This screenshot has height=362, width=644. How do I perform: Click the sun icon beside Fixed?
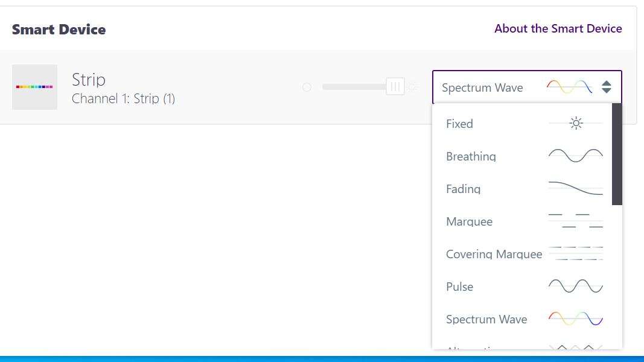coord(576,124)
